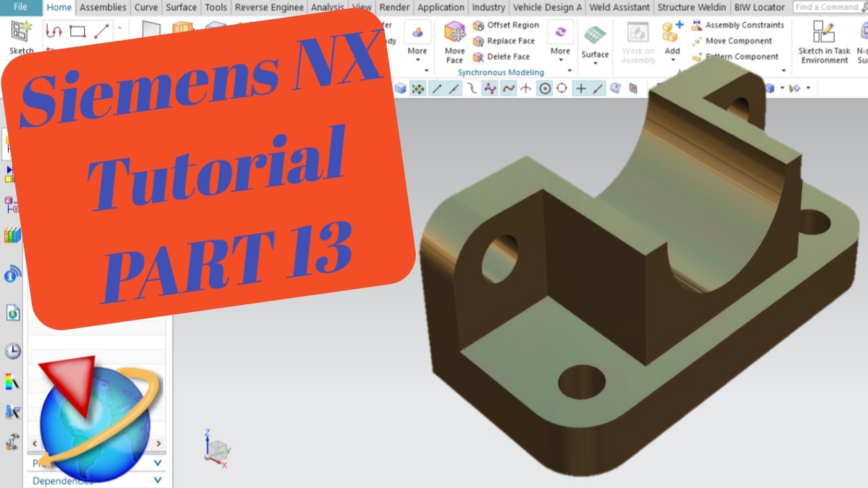
Task: Toggle the snap Intersection plus option
Action: coord(580,88)
